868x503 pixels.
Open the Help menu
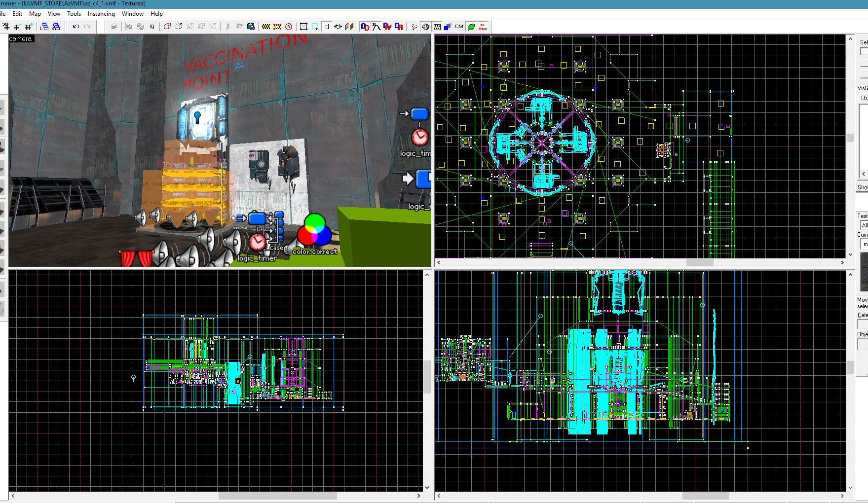coord(156,14)
